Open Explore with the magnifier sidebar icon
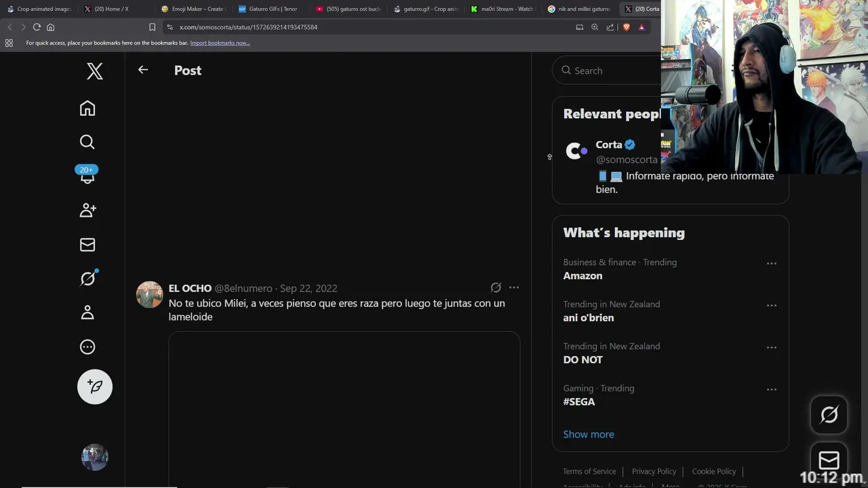The image size is (868, 488). pyautogui.click(x=87, y=142)
